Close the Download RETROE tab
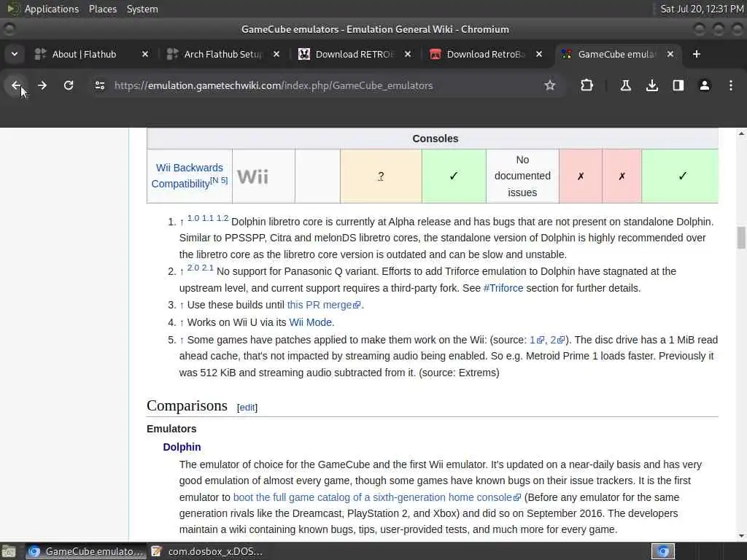The width and height of the screenshot is (747, 560). click(408, 54)
